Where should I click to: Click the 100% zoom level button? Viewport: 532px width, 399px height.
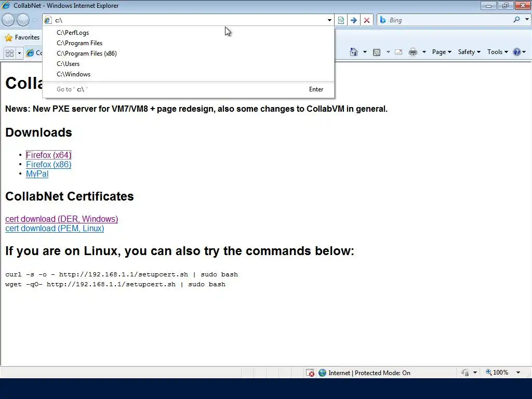pyautogui.click(x=497, y=373)
